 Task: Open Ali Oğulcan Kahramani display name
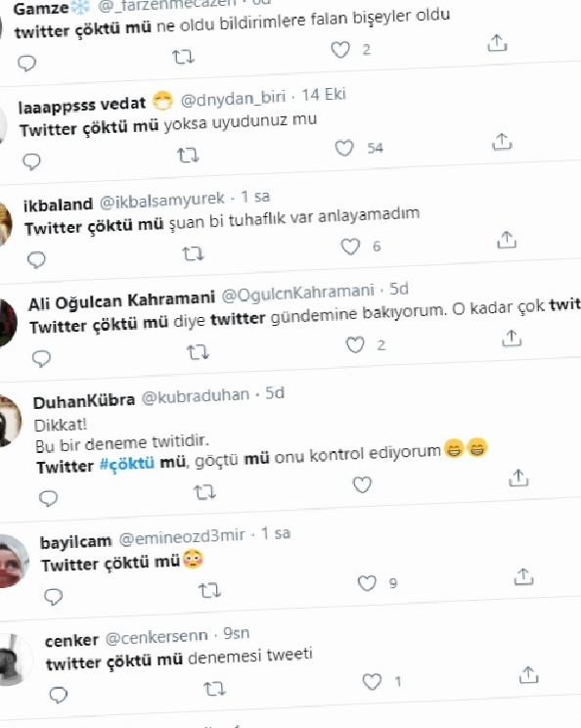tap(121, 300)
